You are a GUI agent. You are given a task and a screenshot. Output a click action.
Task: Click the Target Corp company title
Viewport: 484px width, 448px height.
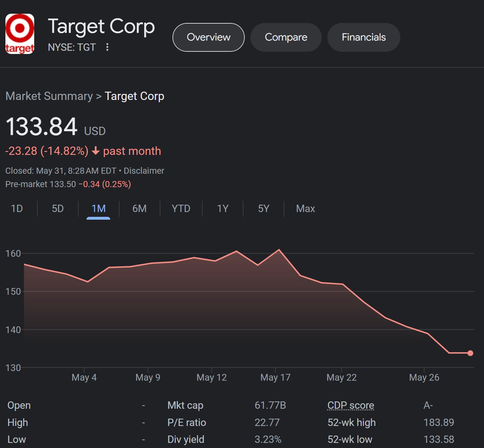click(x=101, y=27)
